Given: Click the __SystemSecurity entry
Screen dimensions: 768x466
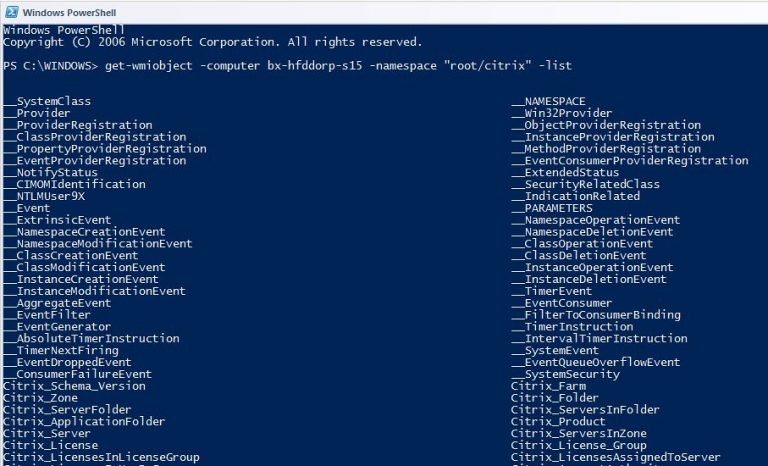Looking at the screenshot, I should tap(565, 374).
